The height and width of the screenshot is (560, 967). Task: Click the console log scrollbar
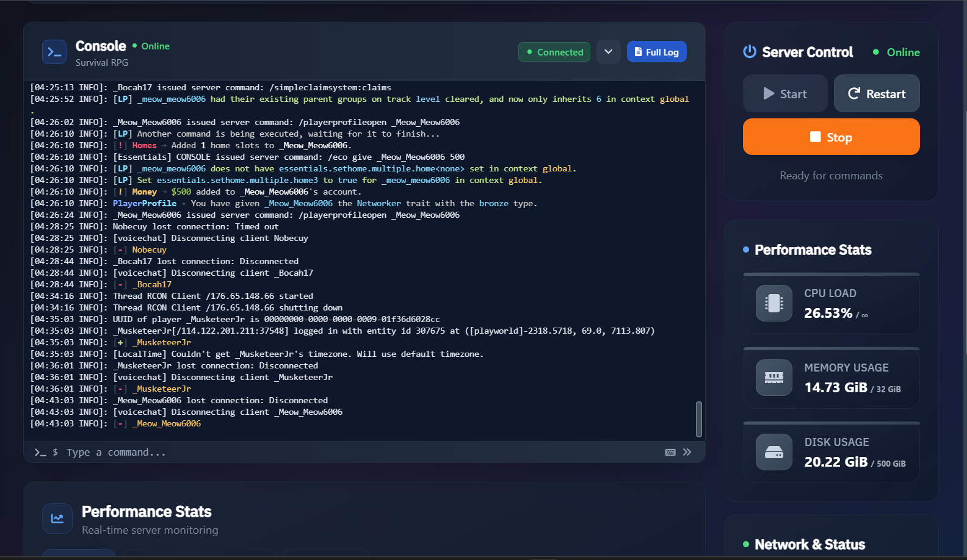699,419
